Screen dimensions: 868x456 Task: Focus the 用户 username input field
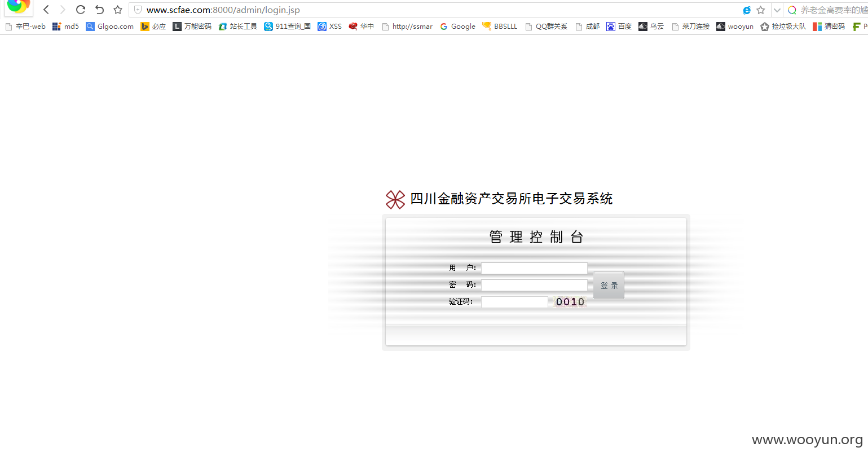534,268
